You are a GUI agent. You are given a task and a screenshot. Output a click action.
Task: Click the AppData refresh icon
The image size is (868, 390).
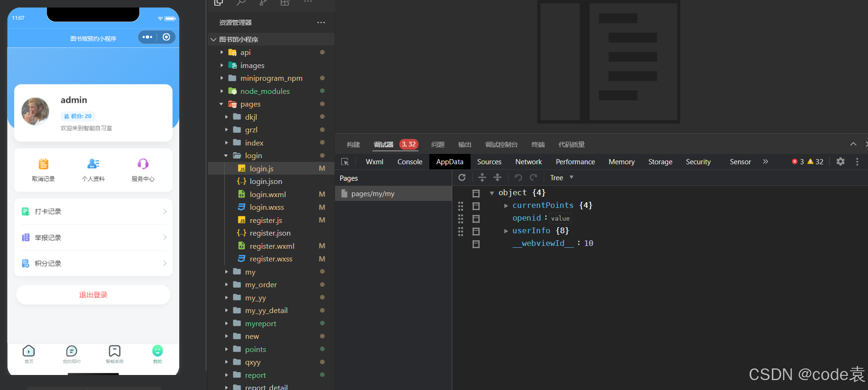point(462,177)
